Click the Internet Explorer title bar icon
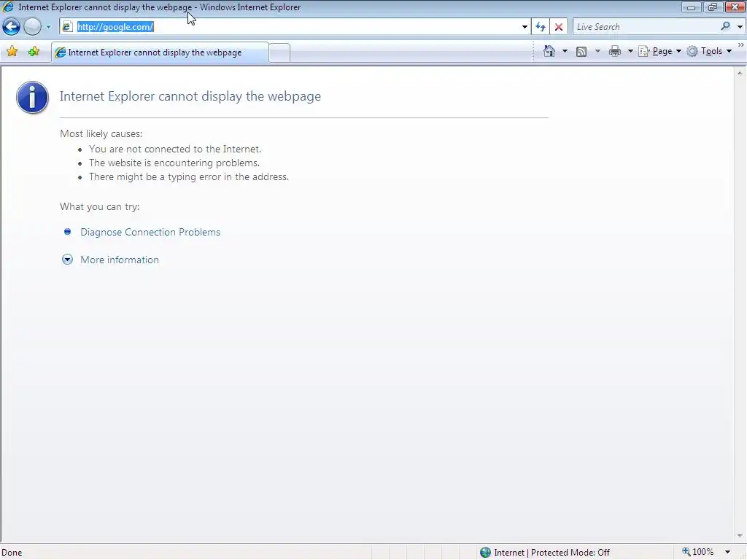This screenshot has height=560, width=747. pos(8,7)
